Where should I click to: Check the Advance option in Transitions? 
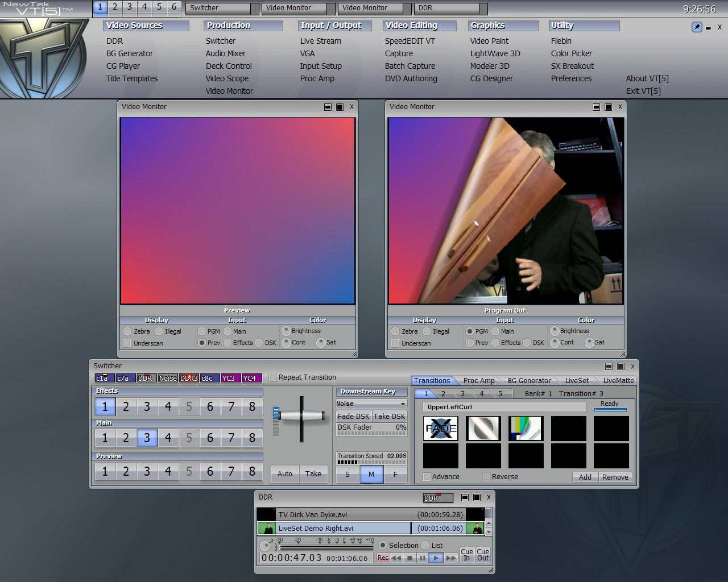[x=427, y=477]
